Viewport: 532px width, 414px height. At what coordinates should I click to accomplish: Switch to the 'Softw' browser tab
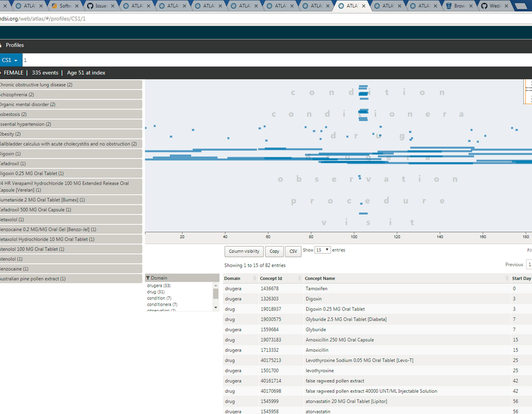point(65,6)
